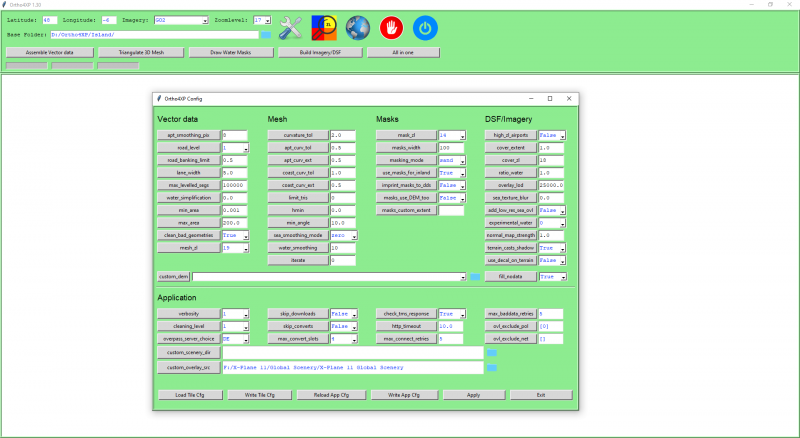Click the min_angle value field
The image size is (800, 438).
point(343,223)
